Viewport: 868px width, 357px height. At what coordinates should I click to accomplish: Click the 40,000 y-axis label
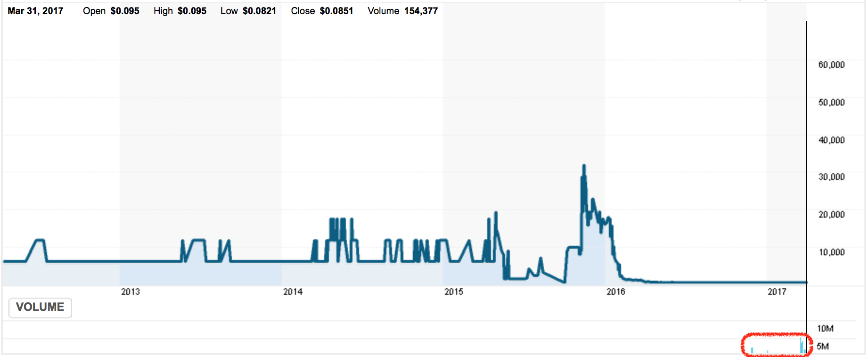[x=832, y=140]
